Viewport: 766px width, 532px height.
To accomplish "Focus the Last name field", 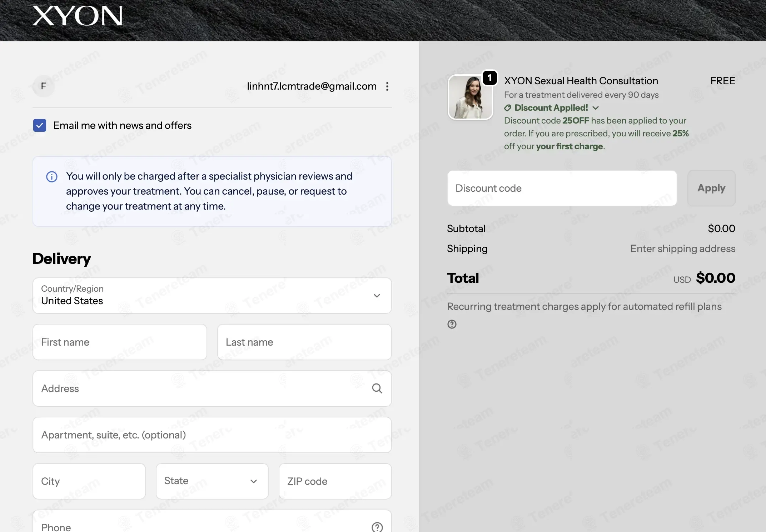I will (304, 342).
